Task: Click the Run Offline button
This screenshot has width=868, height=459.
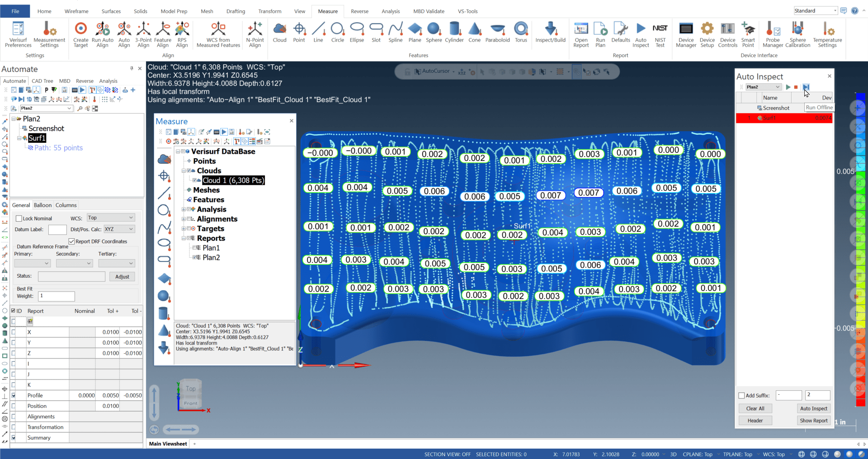Action: click(x=806, y=87)
